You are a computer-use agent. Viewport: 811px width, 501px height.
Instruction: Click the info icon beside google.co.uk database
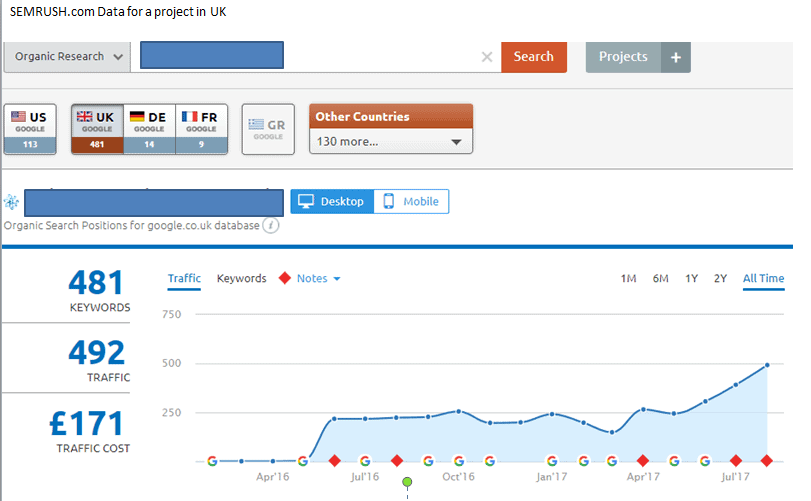(271, 225)
